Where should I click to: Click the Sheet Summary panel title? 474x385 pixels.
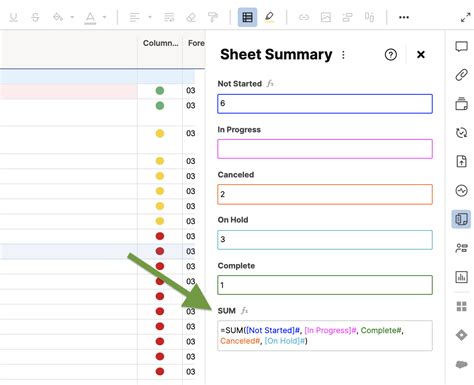pos(276,55)
